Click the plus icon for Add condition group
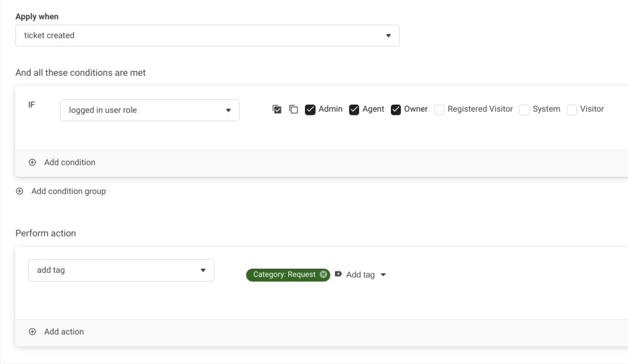 click(19, 191)
